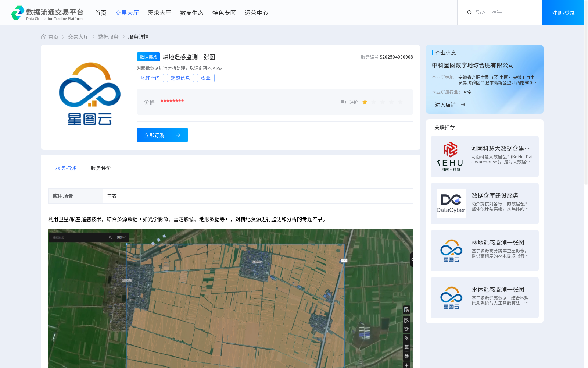The width and height of the screenshot is (588, 368).
Task: Click the area measure icon on map toolbar
Action: tap(406, 347)
